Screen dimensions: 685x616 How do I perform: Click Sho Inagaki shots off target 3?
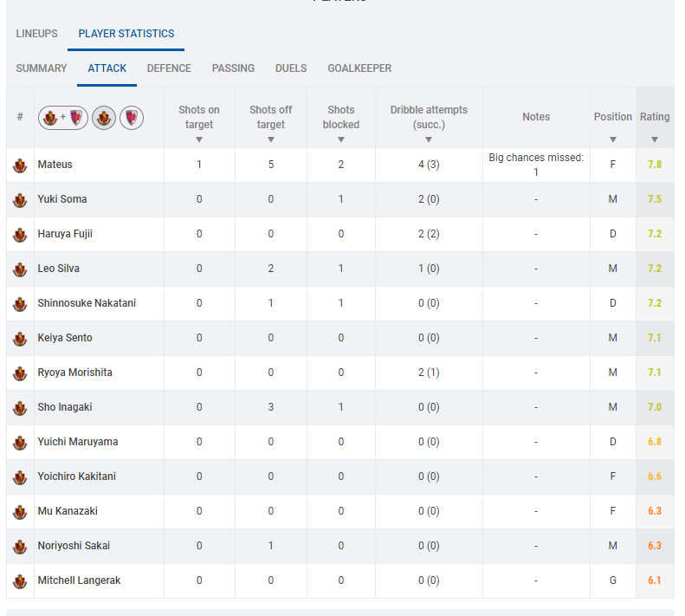tap(271, 407)
